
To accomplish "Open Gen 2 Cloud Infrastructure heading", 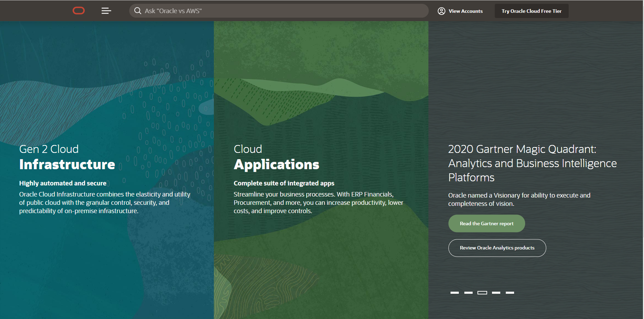I will pyautogui.click(x=67, y=157).
